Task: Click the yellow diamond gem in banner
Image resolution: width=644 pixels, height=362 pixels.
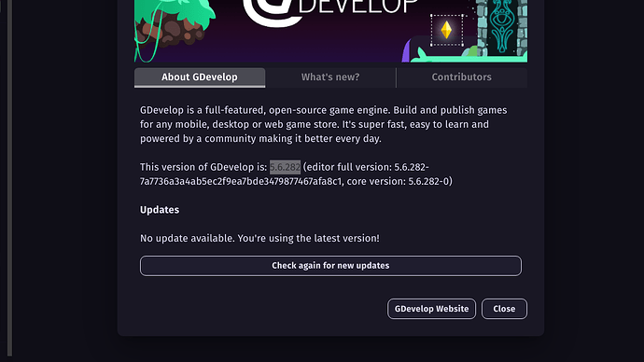Action: coord(446,30)
